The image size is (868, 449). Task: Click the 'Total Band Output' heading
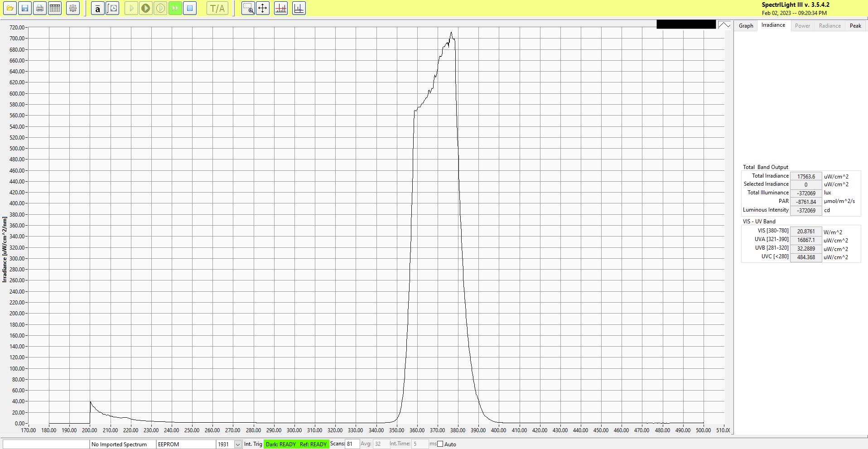[766, 167]
